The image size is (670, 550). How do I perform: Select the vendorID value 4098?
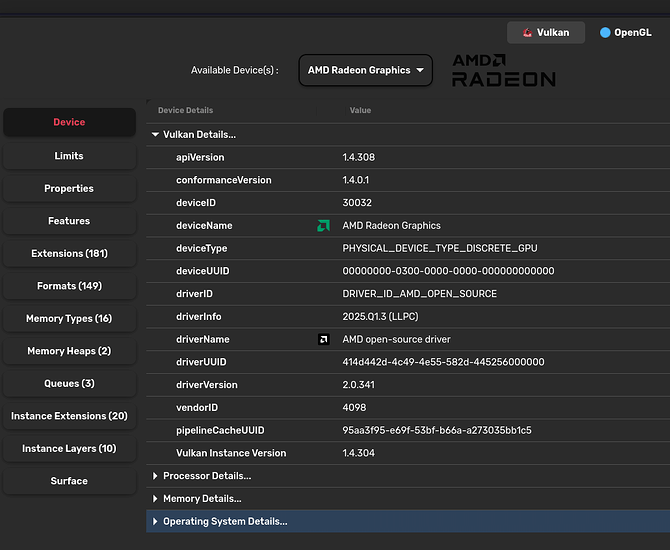point(354,408)
